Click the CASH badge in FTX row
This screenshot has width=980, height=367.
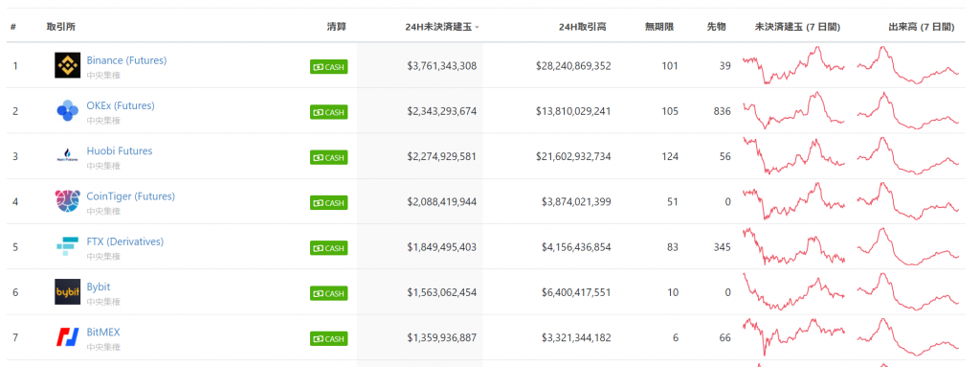click(329, 248)
